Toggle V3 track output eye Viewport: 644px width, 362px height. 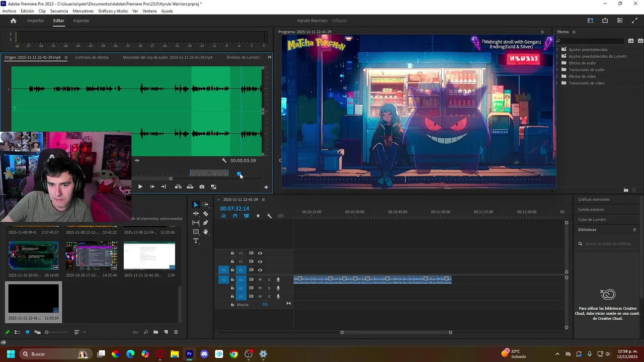[260, 253]
